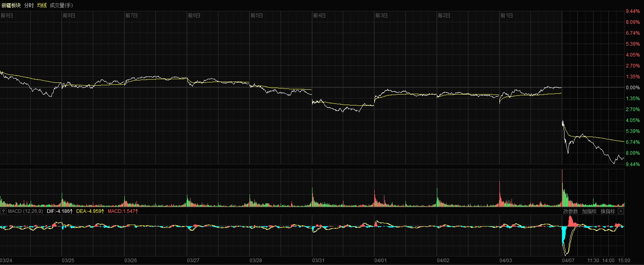Open 换指标 to switch indicator
Screen dimensions: 644x265
point(608,211)
